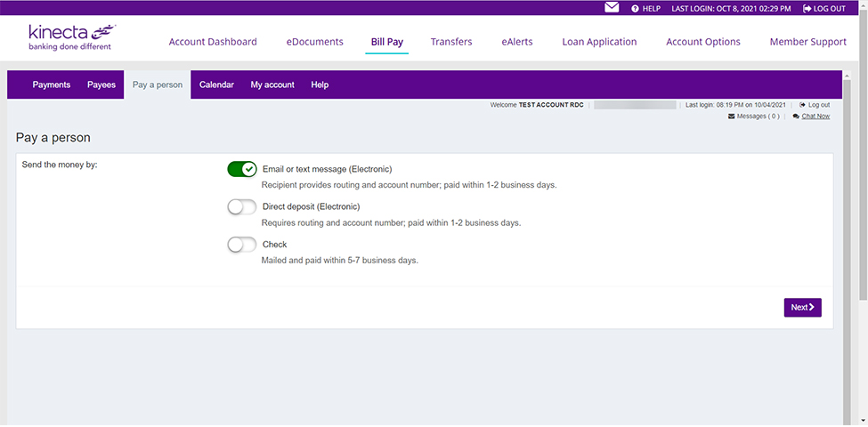Enable Direct deposit (Electronic) toggle
Image resolution: width=868 pixels, height=427 pixels.
click(241, 206)
